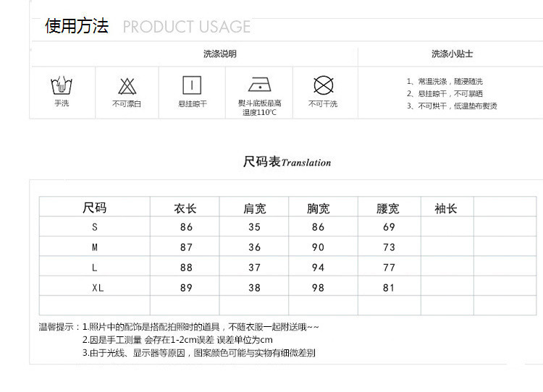Click the M size row label
Image resolution: width=543 pixels, height=392 pixels.
pyautogui.click(x=95, y=247)
